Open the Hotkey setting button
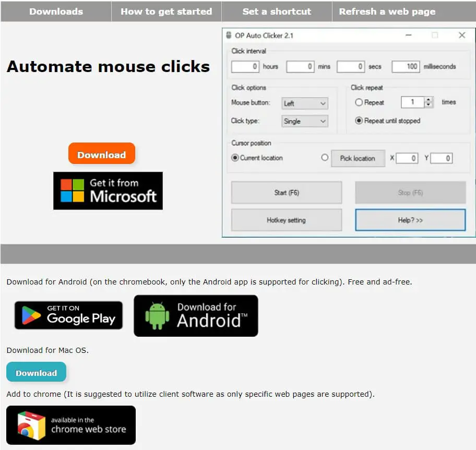 pos(287,220)
